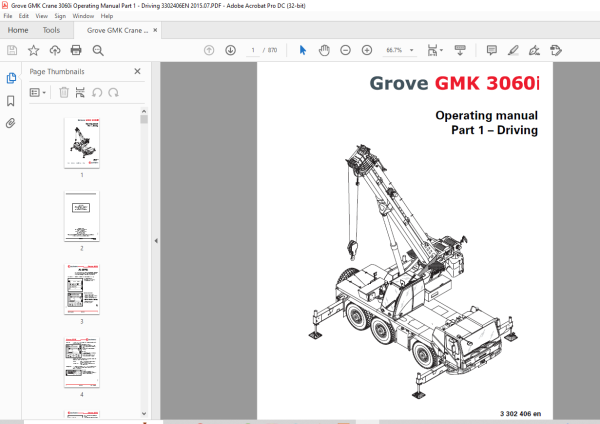
Task: Switch to the Home tab
Action: [x=18, y=30]
